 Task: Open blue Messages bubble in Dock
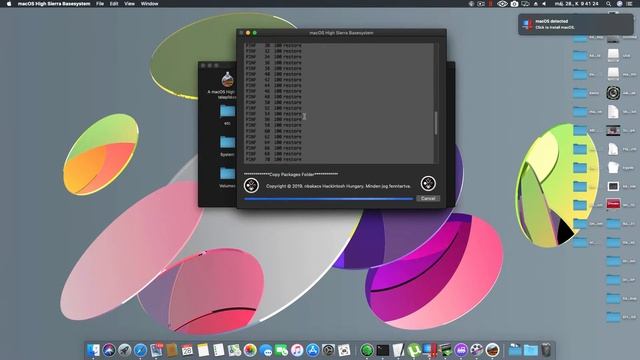pyautogui.click(x=266, y=350)
